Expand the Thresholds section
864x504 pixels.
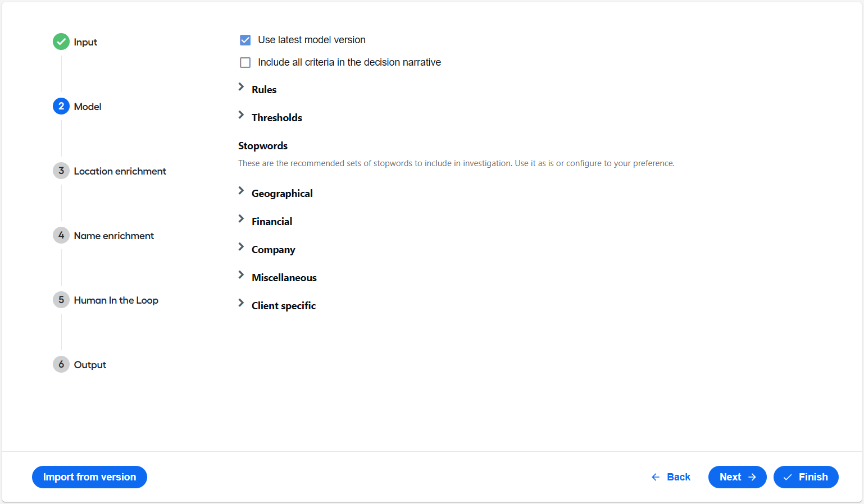click(241, 115)
